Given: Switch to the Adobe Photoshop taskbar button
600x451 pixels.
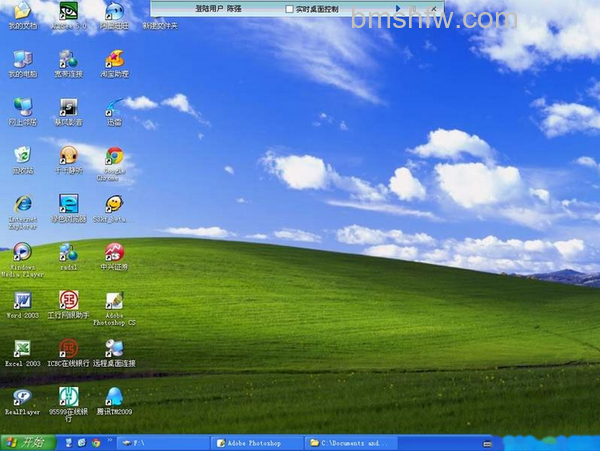Looking at the screenshot, I should pyautogui.click(x=257, y=443).
